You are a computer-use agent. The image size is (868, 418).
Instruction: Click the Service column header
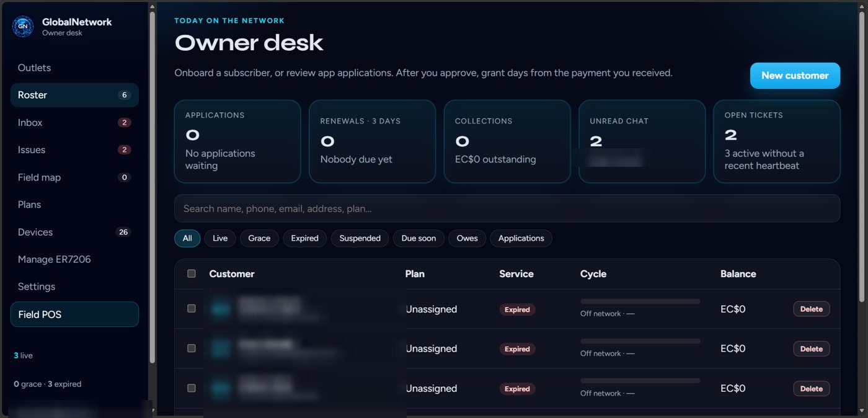[516, 274]
